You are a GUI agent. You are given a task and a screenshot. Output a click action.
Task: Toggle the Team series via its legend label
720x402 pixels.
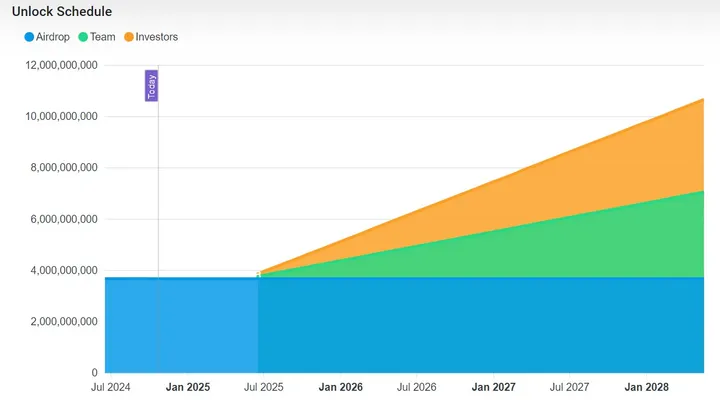pos(102,37)
